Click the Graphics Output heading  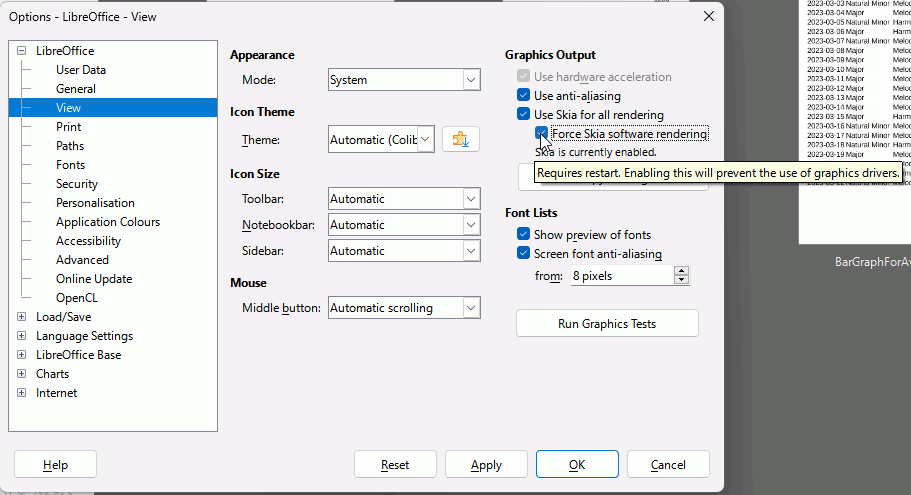point(550,55)
